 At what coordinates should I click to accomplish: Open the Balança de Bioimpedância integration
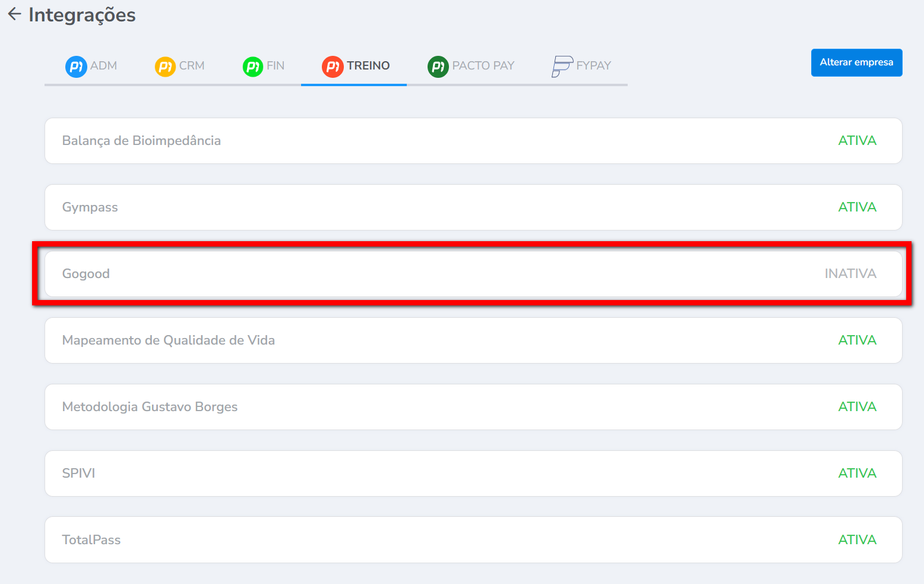[x=141, y=141]
